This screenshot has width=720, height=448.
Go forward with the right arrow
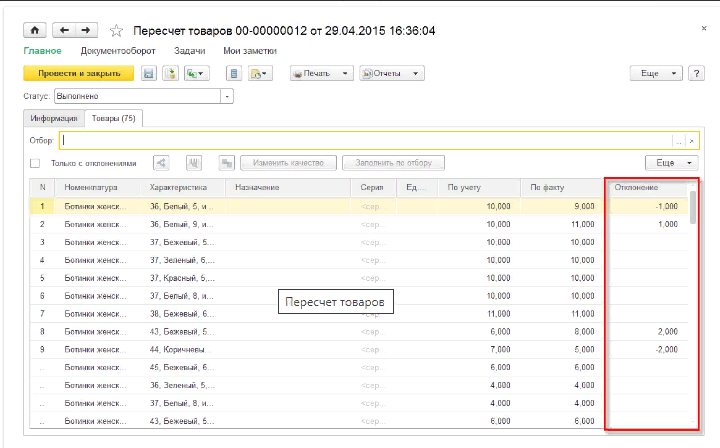click(x=86, y=31)
